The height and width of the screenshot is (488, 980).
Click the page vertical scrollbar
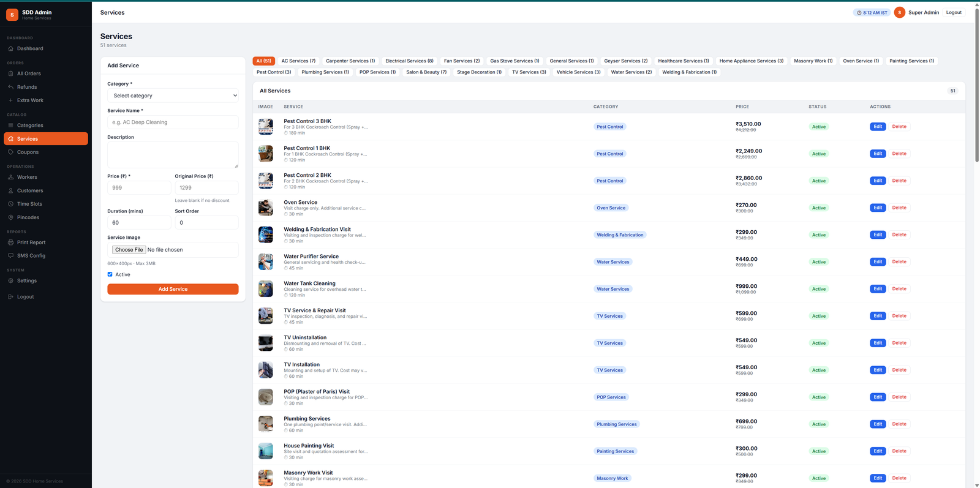[977, 86]
